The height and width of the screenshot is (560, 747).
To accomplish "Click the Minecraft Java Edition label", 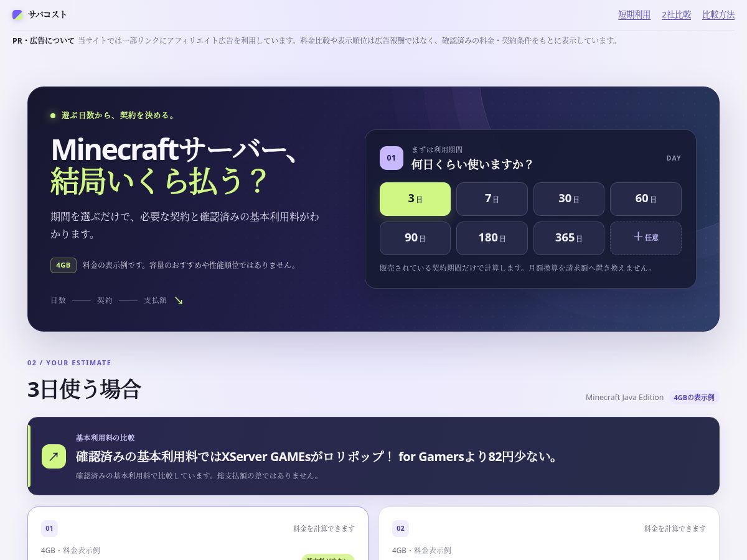I will [x=624, y=397].
